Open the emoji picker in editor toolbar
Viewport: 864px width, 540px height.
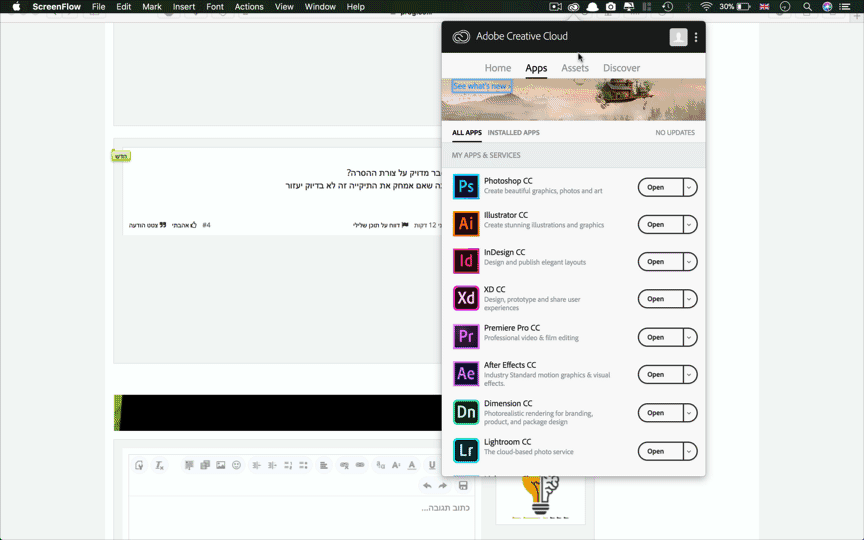(236, 465)
